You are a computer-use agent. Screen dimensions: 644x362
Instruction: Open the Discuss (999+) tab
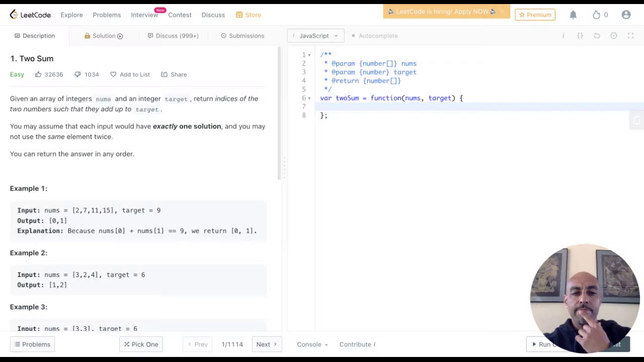point(173,36)
